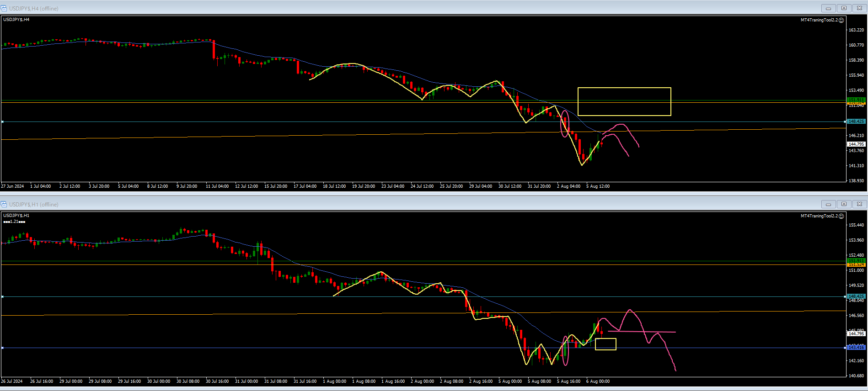
Task: Maximize the USDJPY H4 chart window
Action: [x=844, y=8]
